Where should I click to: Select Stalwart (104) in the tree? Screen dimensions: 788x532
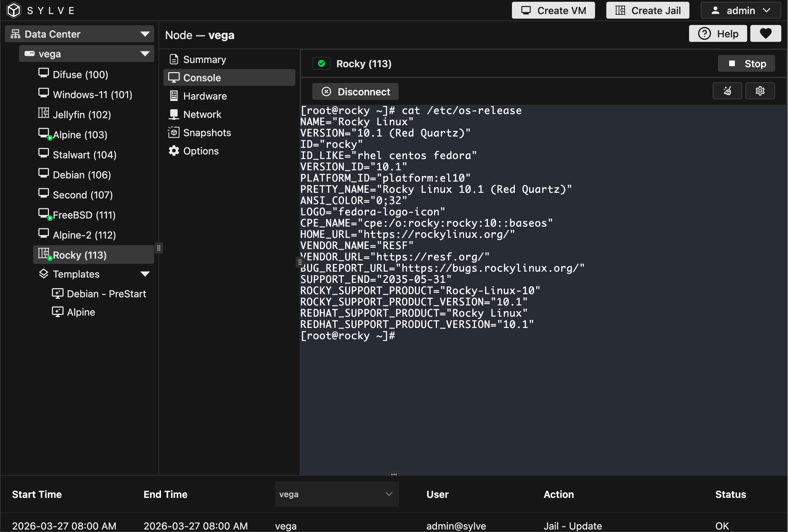(x=94, y=154)
